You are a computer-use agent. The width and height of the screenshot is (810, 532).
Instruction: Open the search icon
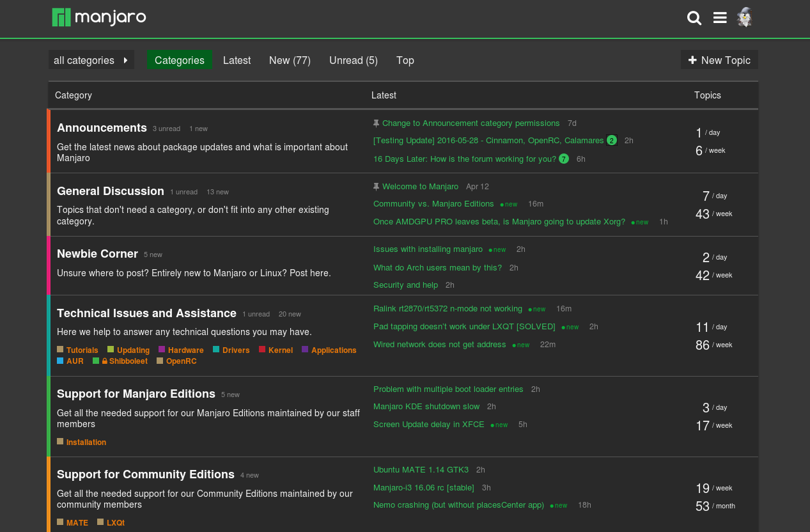point(694,18)
